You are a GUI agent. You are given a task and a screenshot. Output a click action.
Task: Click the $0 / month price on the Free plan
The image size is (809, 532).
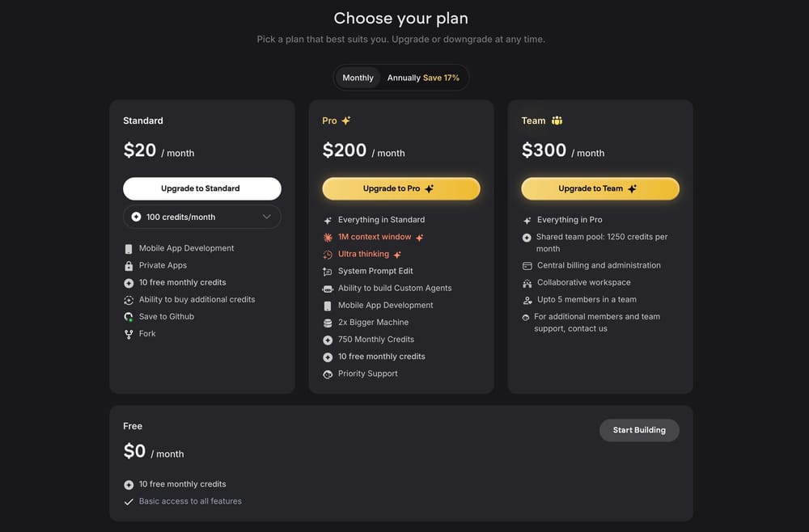point(154,451)
